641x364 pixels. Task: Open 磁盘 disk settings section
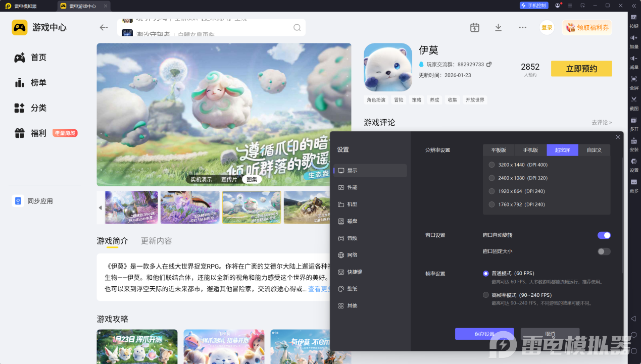tap(370, 221)
